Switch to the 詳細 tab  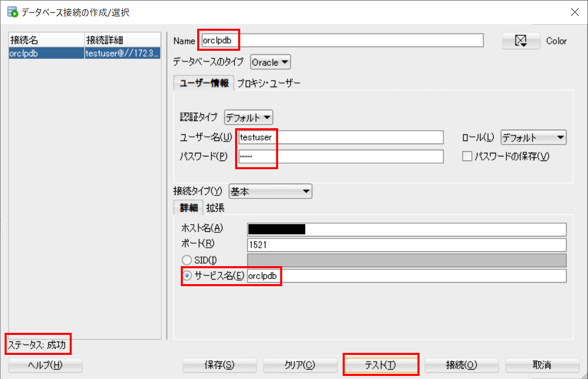[188, 208]
